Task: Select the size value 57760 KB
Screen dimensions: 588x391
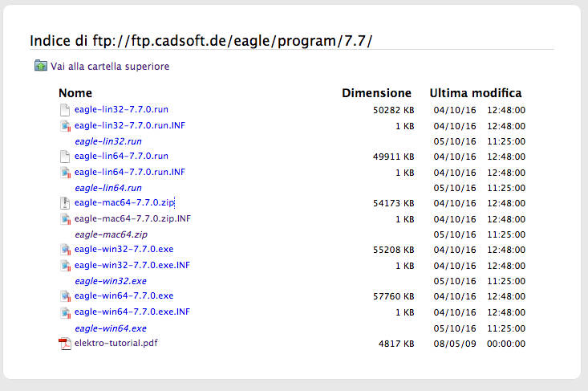Action: click(x=393, y=296)
